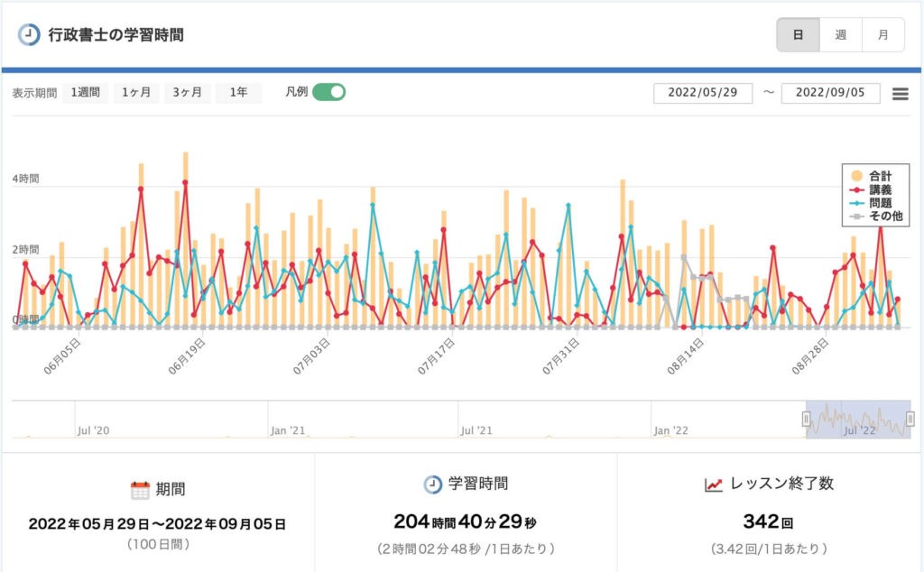Click the 表示期間 label

[x=35, y=93]
